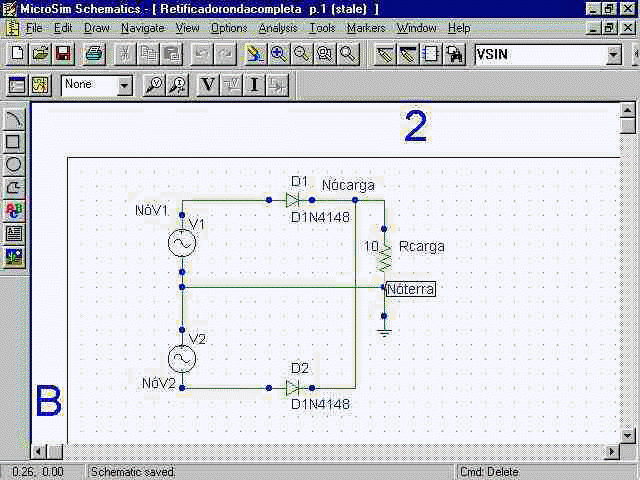Click the VSIN part name field

pos(540,55)
